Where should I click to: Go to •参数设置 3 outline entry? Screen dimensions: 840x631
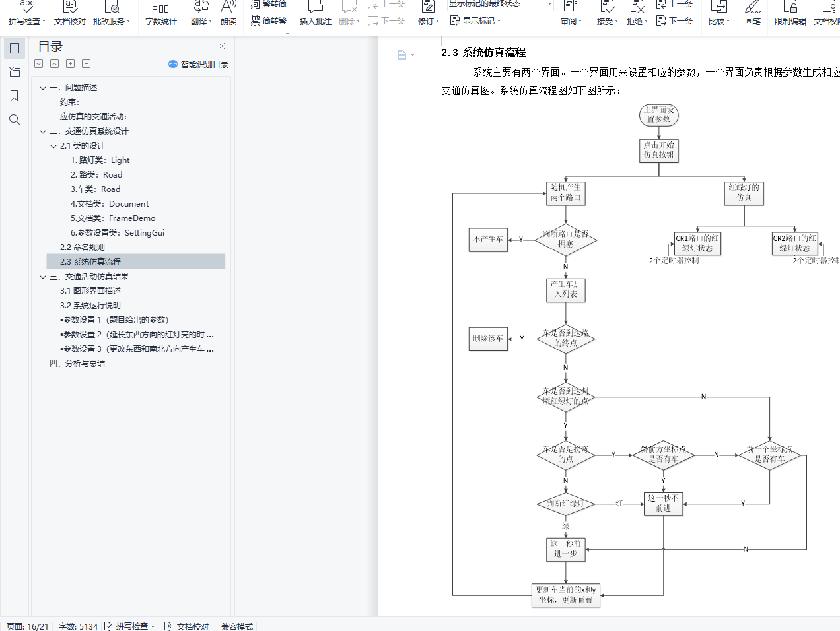137,349
